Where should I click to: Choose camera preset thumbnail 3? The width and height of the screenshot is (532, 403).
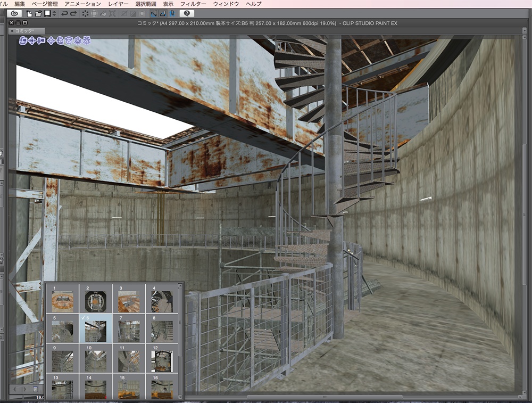129,299
